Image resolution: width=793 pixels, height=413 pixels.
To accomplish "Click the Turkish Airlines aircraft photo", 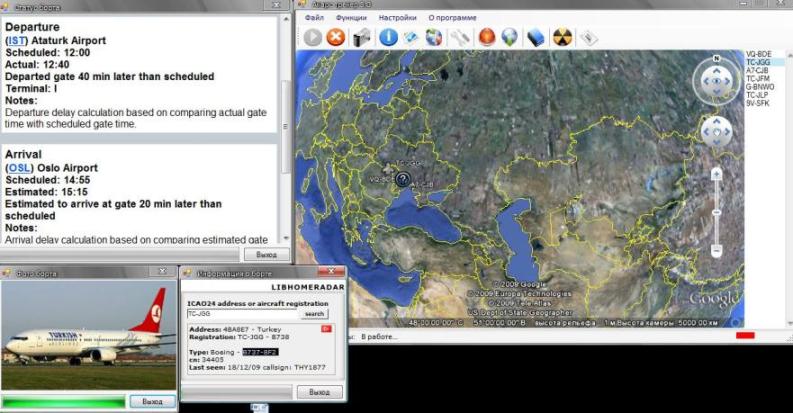I will tap(89, 335).
